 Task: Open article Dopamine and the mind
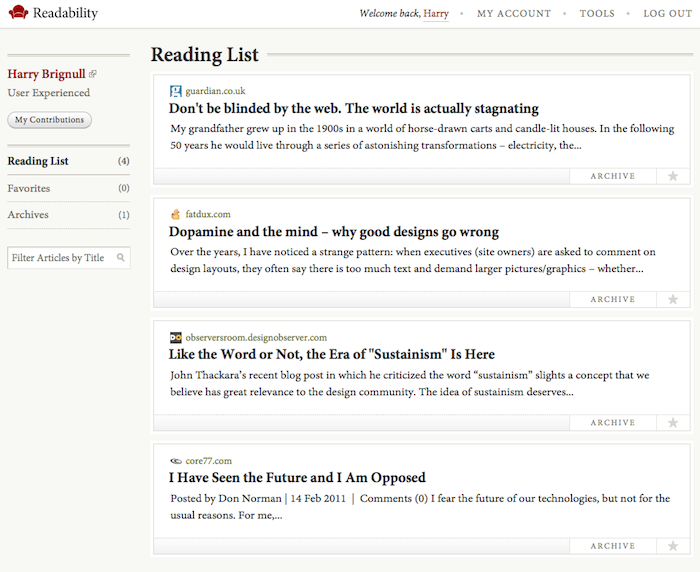(x=334, y=232)
